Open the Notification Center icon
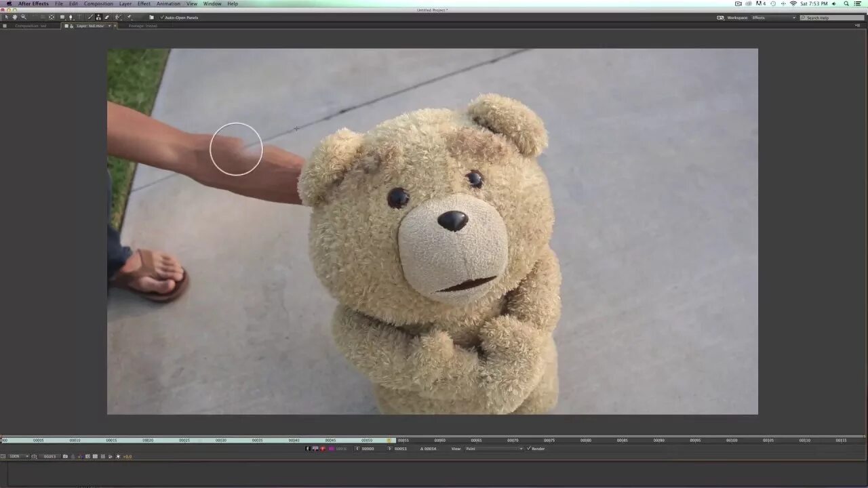The height and width of the screenshot is (488, 868). point(858,3)
